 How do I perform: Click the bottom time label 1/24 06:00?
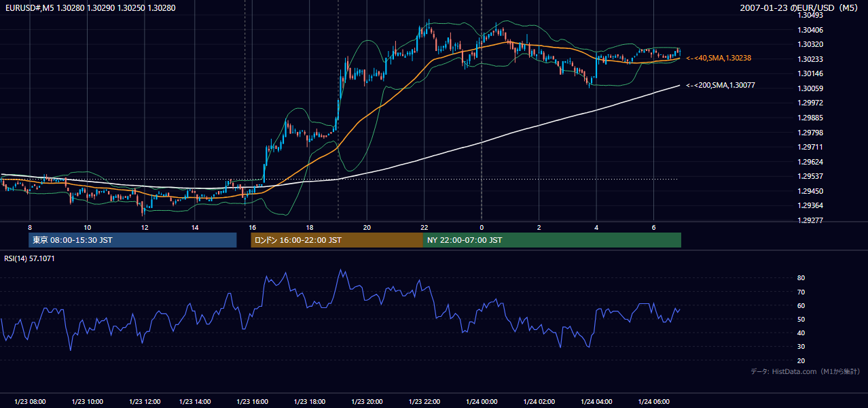653,402
